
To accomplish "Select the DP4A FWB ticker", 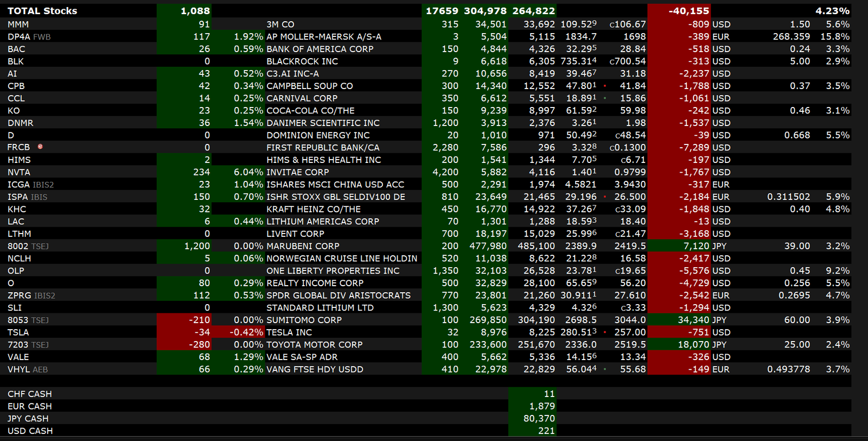I will [x=29, y=37].
